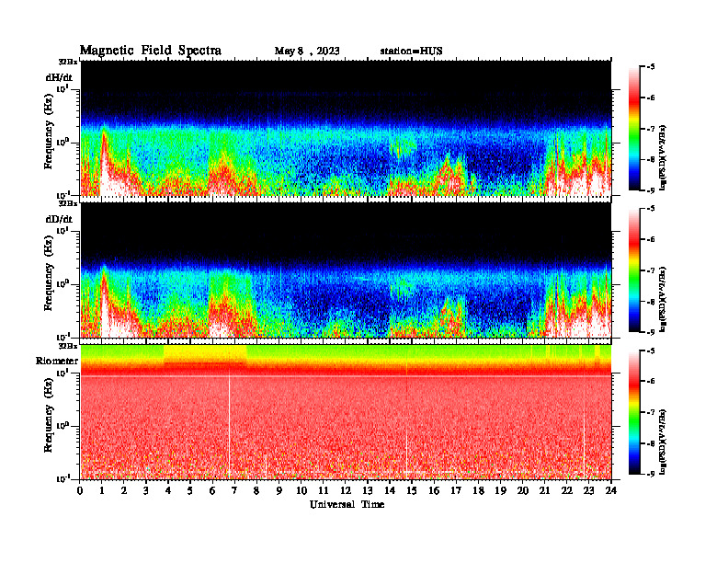The image size is (728, 563).
Task: Open the Riometer spectrogram plot
Action: click(x=346, y=411)
